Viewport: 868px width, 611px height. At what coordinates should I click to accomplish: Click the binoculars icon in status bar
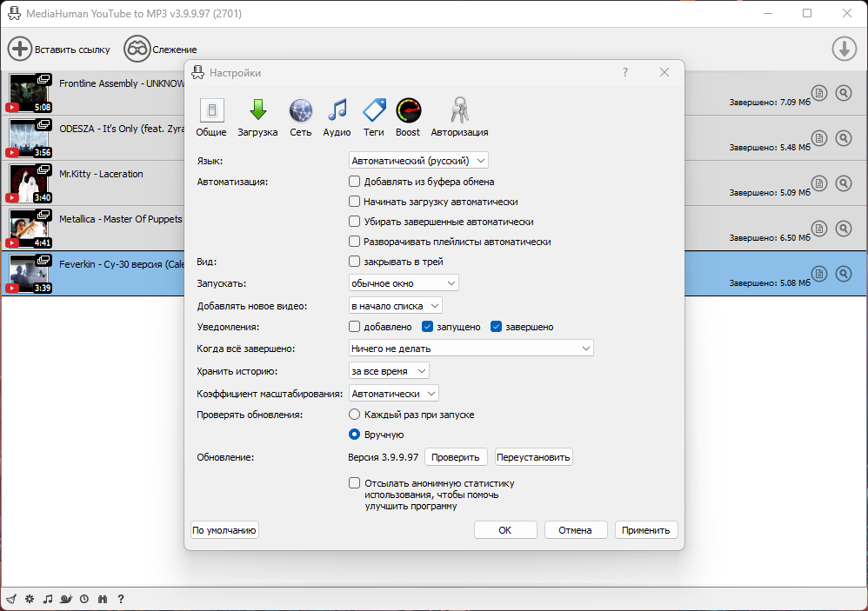coord(103,599)
